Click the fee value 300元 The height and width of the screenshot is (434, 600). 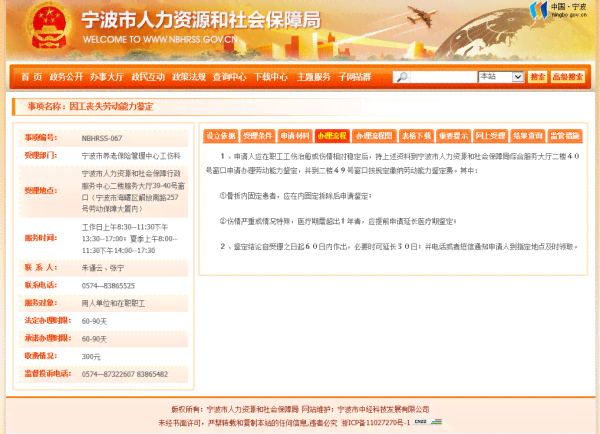click(x=91, y=357)
